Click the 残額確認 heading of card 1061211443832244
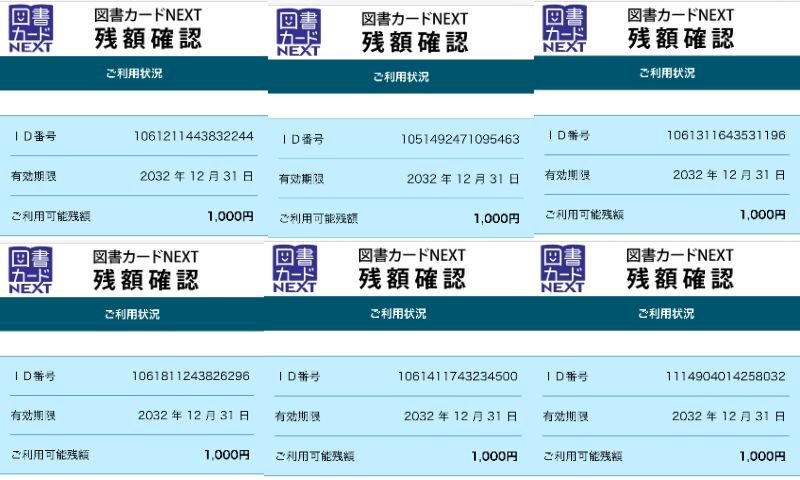 [x=148, y=39]
